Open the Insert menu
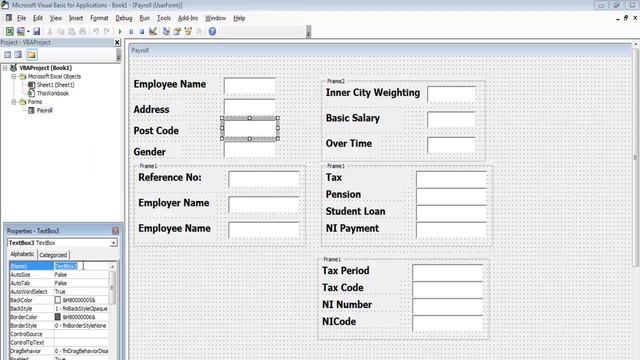Viewport: 640px width, 360px height. click(76, 18)
